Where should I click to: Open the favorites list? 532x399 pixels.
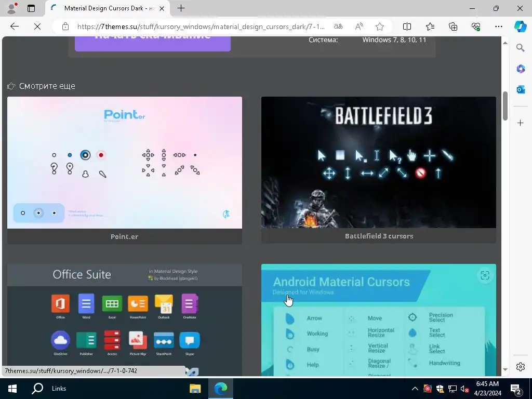point(430,26)
